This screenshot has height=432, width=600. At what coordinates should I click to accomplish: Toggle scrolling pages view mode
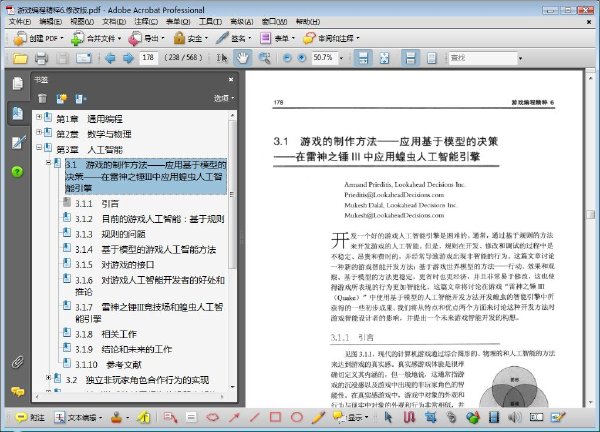point(363,58)
